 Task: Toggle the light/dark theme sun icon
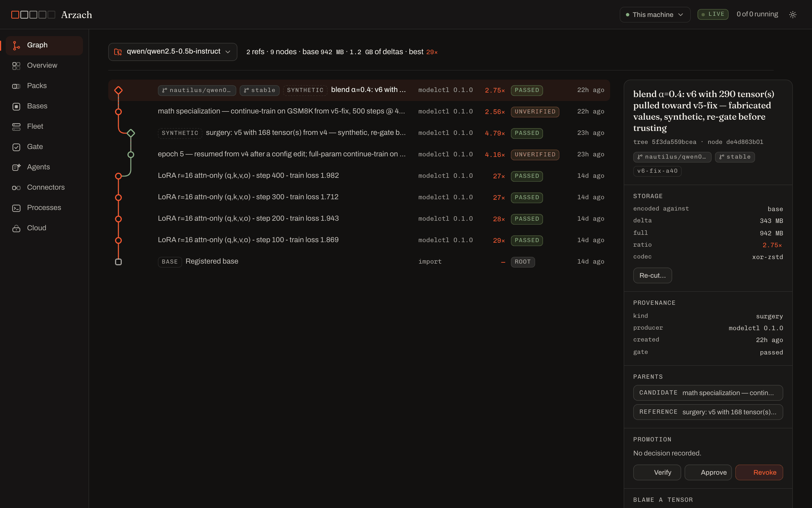tap(792, 15)
